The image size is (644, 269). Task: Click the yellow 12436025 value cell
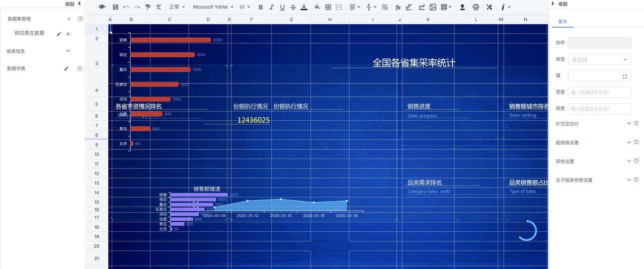254,120
